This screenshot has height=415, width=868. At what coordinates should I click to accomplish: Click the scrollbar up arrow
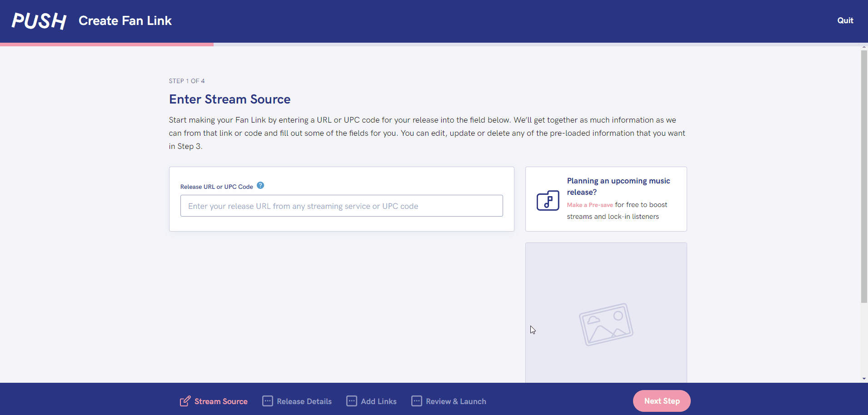point(863,46)
